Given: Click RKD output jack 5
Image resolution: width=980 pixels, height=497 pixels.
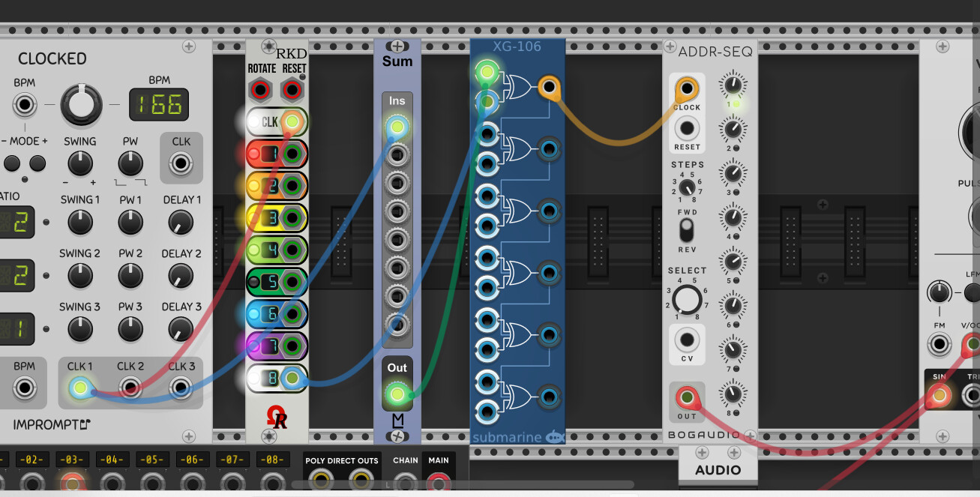Looking at the screenshot, I should 293,282.
